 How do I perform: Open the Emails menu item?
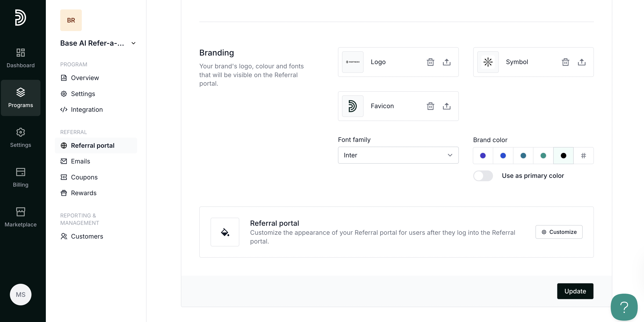pos(80,161)
